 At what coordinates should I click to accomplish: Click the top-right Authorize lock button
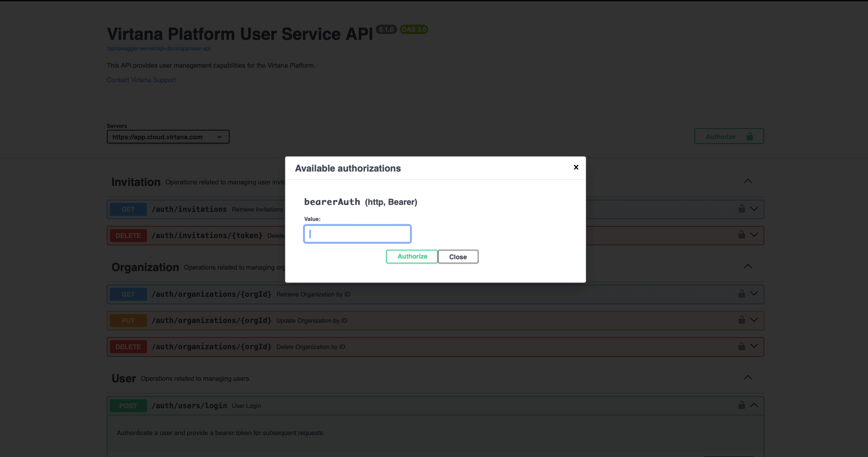729,136
